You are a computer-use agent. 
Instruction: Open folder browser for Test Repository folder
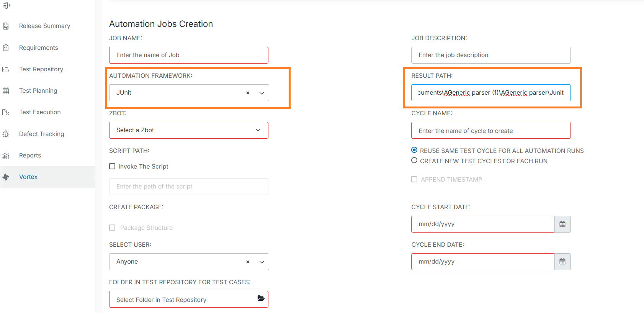[x=261, y=298]
